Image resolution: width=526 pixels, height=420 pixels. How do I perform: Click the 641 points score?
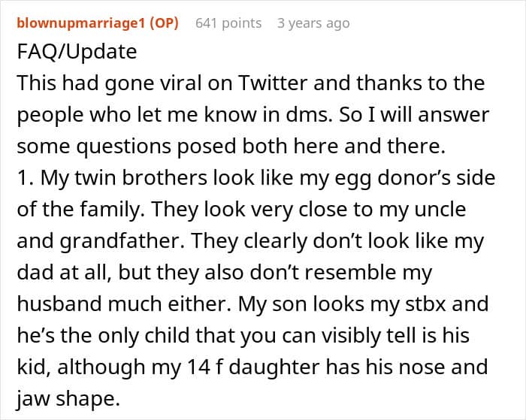click(x=228, y=23)
